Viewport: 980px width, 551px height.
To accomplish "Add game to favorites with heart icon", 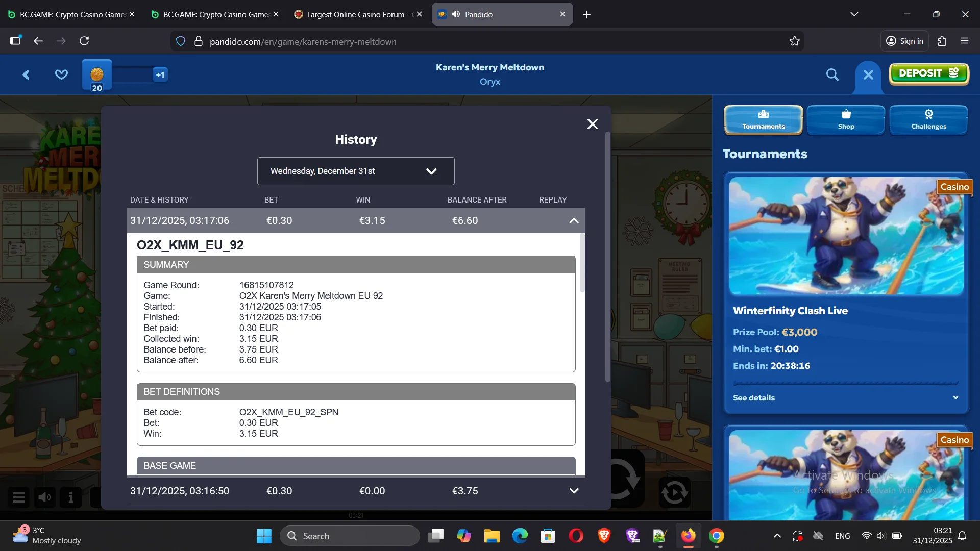I will click(x=61, y=75).
